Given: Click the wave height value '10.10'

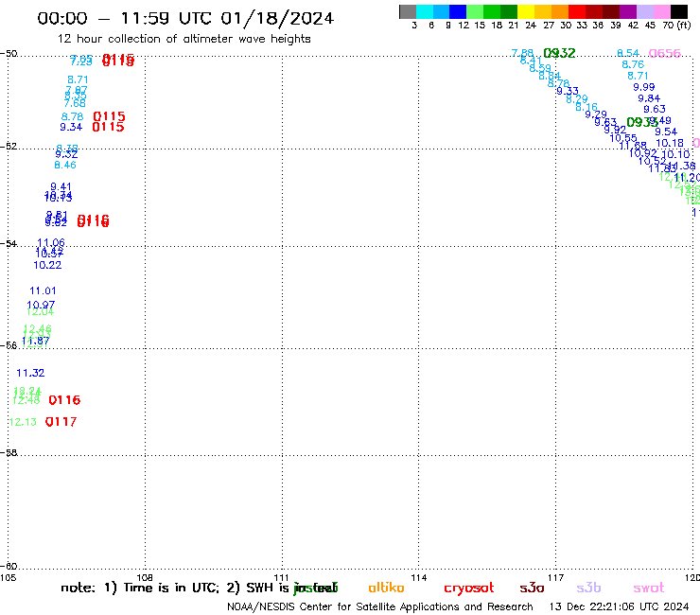Looking at the screenshot, I should click(x=676, y=154).
